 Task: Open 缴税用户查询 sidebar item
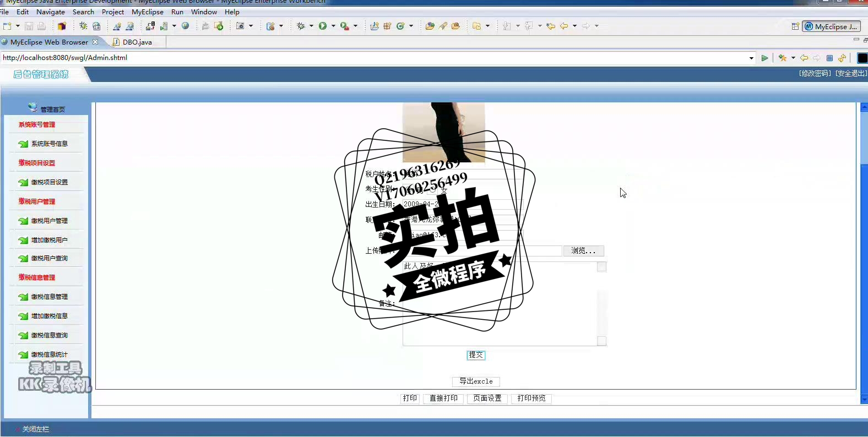click(49, 258)
